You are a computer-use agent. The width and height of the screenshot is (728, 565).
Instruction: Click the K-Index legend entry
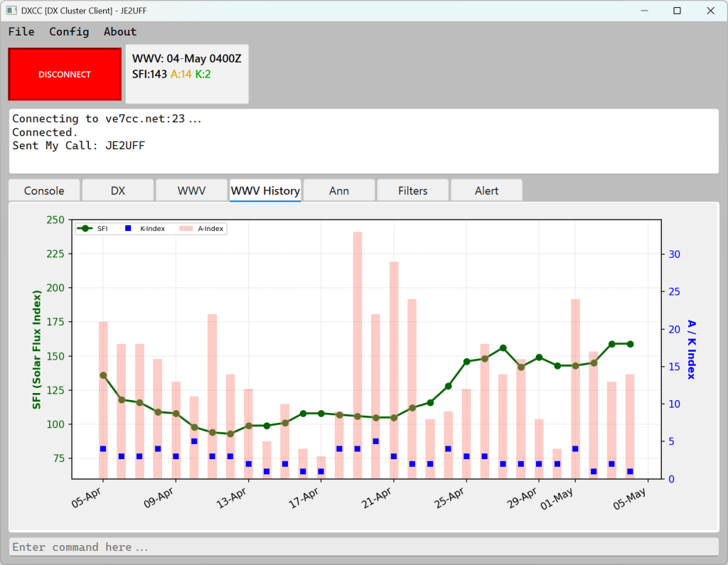click(145, 228)
